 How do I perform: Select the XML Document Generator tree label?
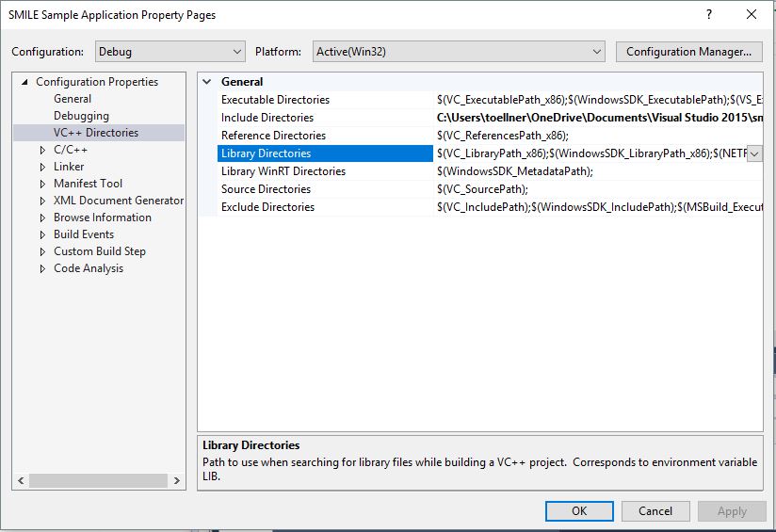click(x=119, y=200)
